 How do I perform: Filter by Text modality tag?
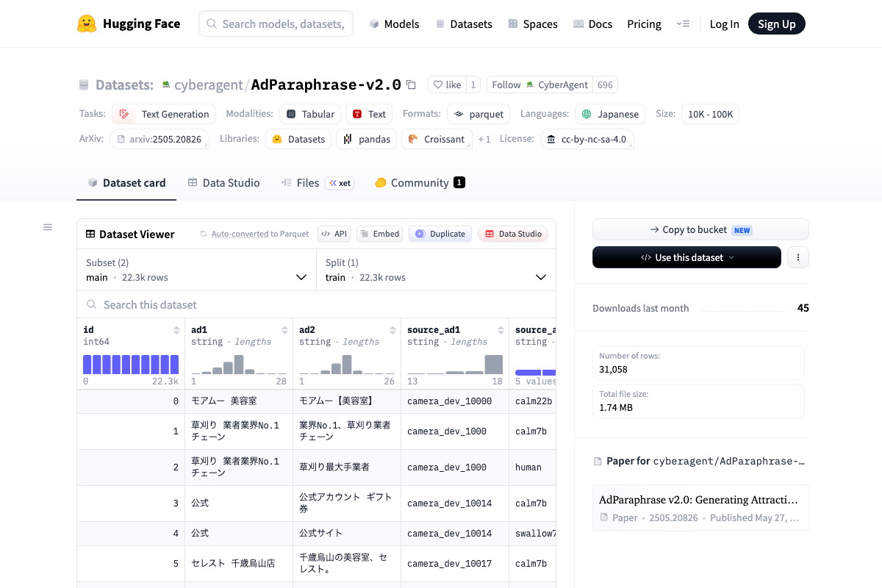(369, 114)
